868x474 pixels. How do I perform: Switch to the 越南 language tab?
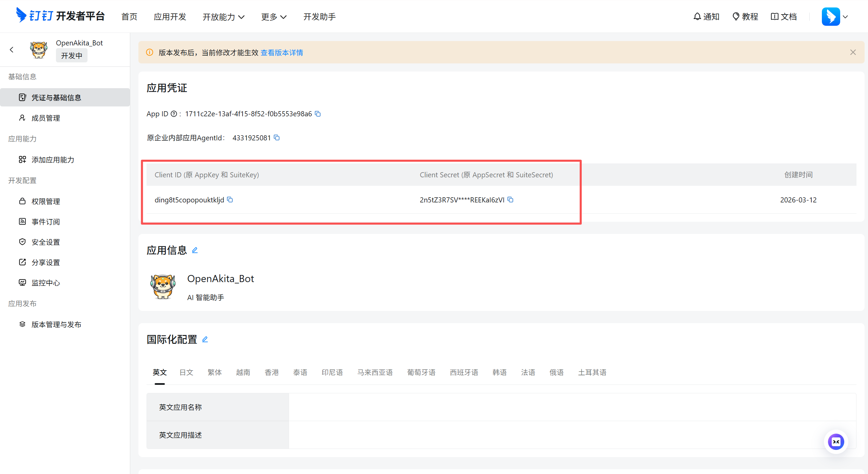pyautogui.click(x=243, y=372)
